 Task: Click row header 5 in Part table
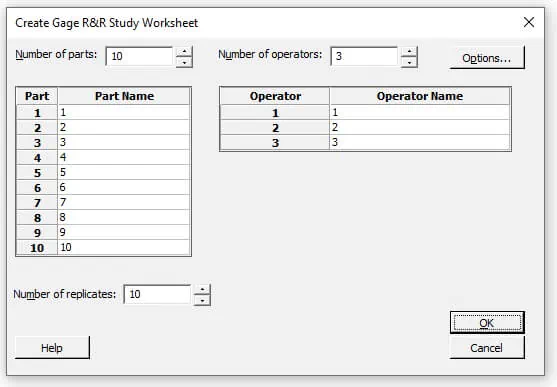point(37,172)
